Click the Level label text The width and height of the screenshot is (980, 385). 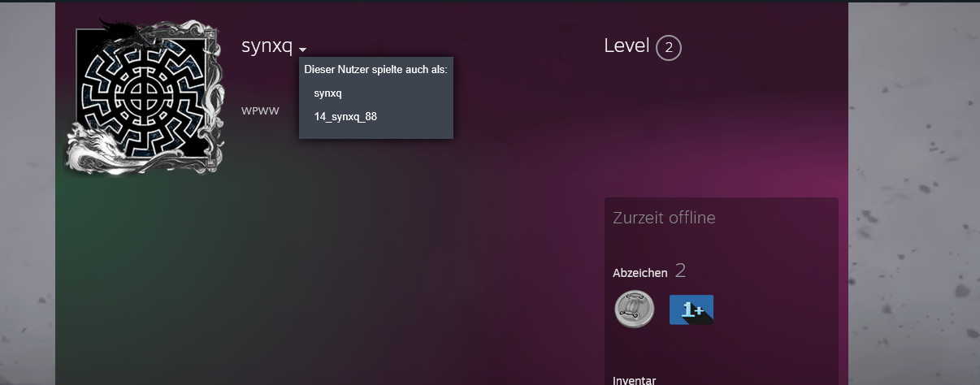[x=627, y=46]
